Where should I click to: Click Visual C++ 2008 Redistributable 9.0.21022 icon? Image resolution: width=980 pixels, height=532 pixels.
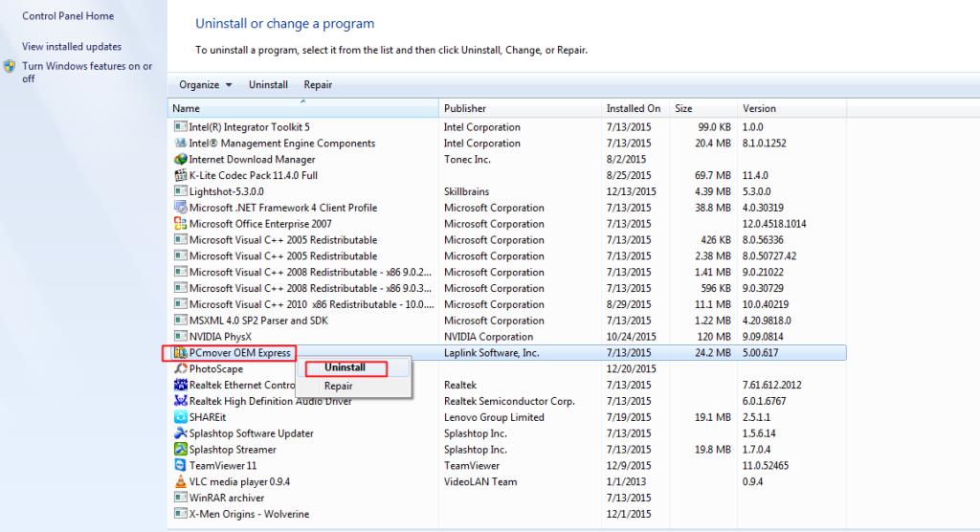pyautogui.click(x=181, y=272)
